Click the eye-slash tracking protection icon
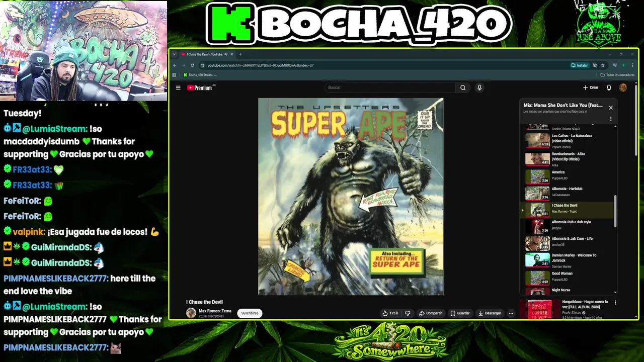The width and height of the screenshot is (644, 362). coord(595,65)
